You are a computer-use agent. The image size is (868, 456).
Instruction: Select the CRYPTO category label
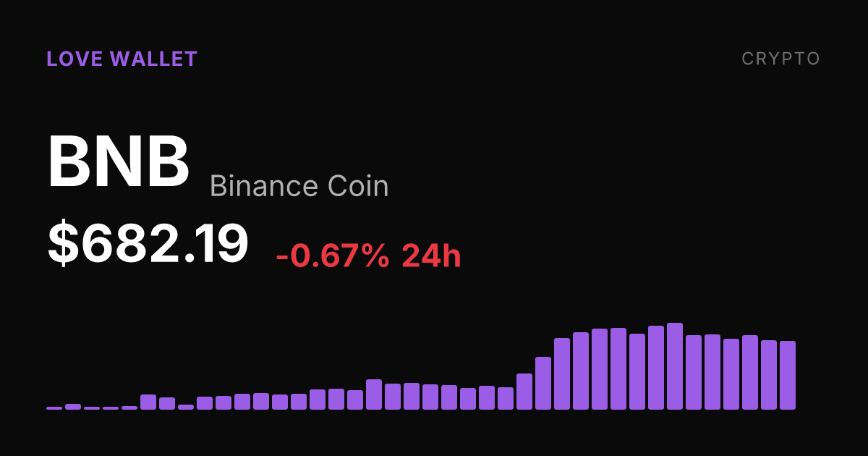point(781,59)
